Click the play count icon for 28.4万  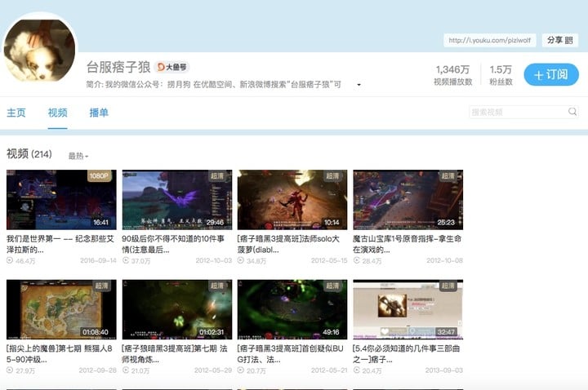(356, 260)
